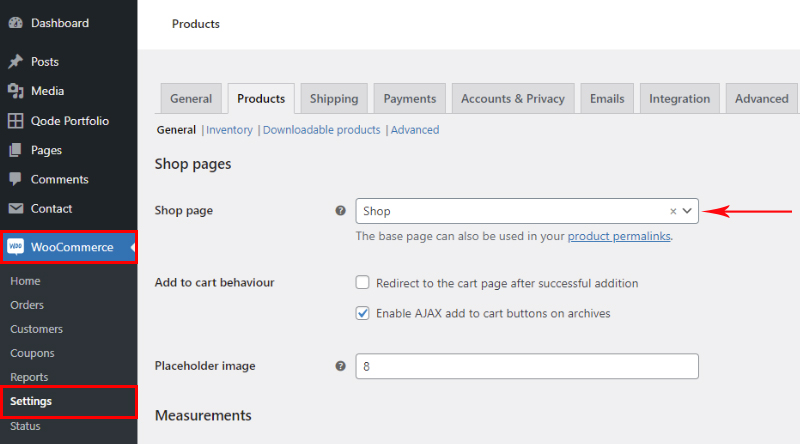Click the Posts pin icon
Viewport: 800px width, 444px height.
coord(15,62)
